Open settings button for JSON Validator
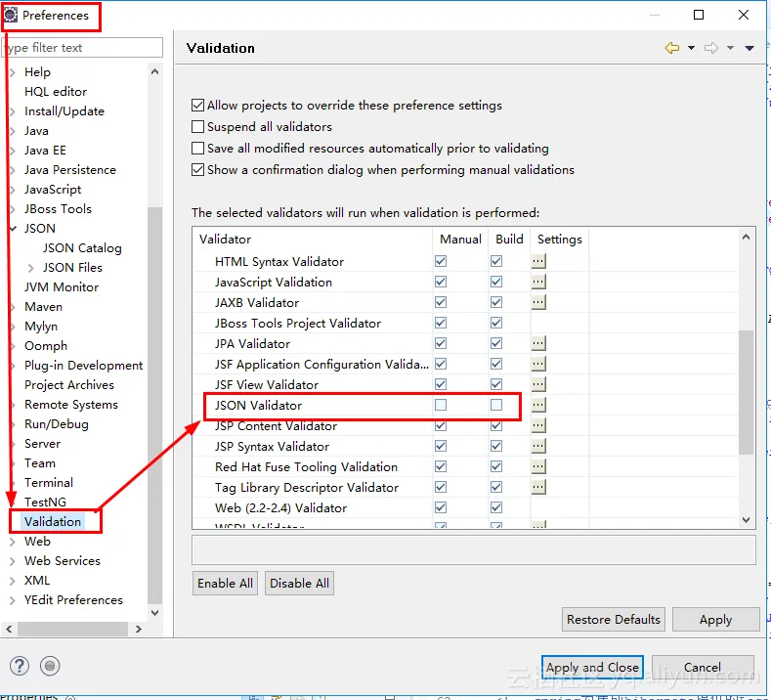The width and height of the screenshot is (771, 700). click(x=538, y=405)
